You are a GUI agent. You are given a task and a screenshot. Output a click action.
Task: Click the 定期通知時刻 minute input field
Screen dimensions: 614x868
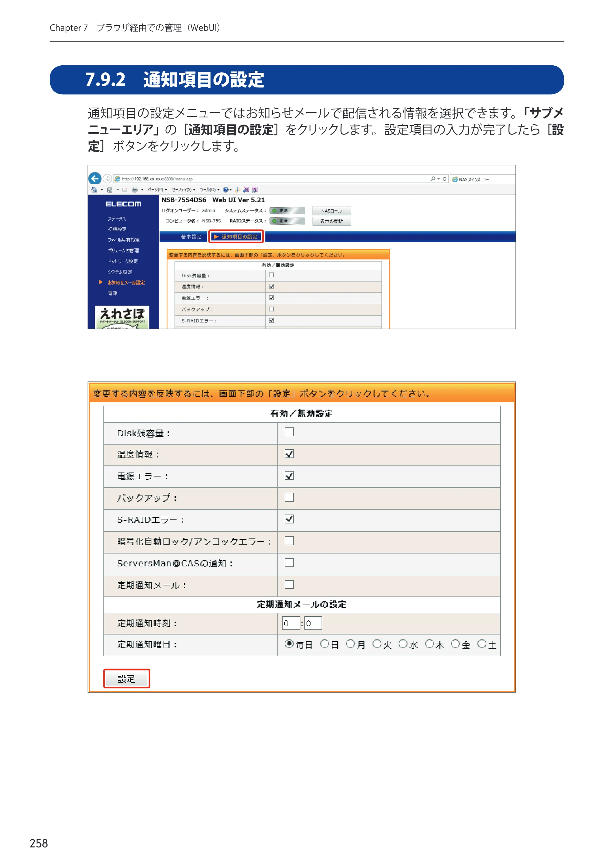pyautogui.click(x=313, y=623)
